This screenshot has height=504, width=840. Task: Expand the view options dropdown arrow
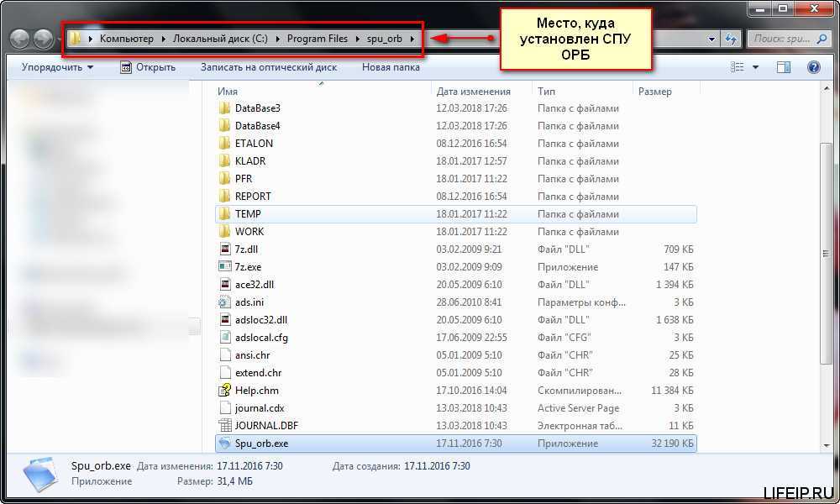point(755,67)
